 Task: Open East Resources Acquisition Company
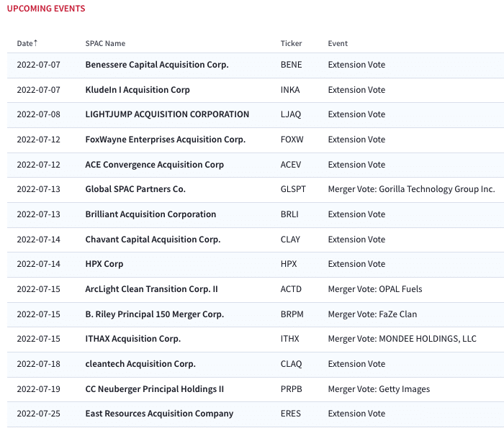159,414
